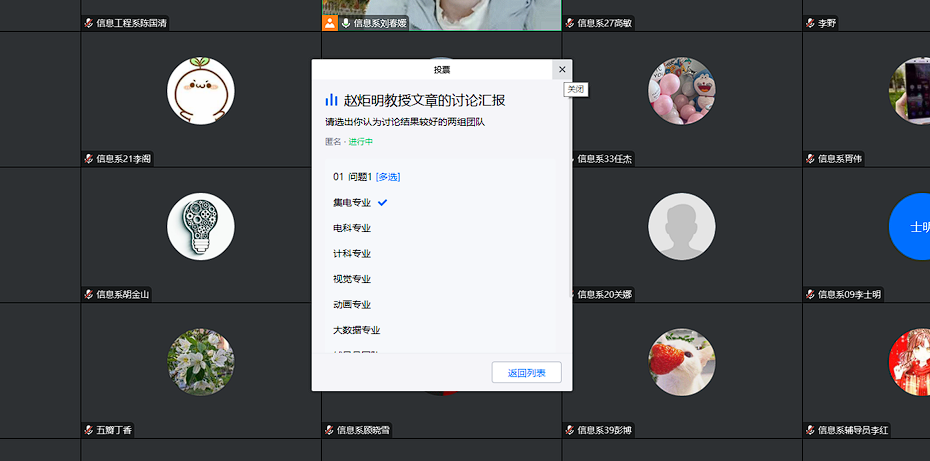Click muted mic icon for 五瓣丁香

click(x=89, y=431)
